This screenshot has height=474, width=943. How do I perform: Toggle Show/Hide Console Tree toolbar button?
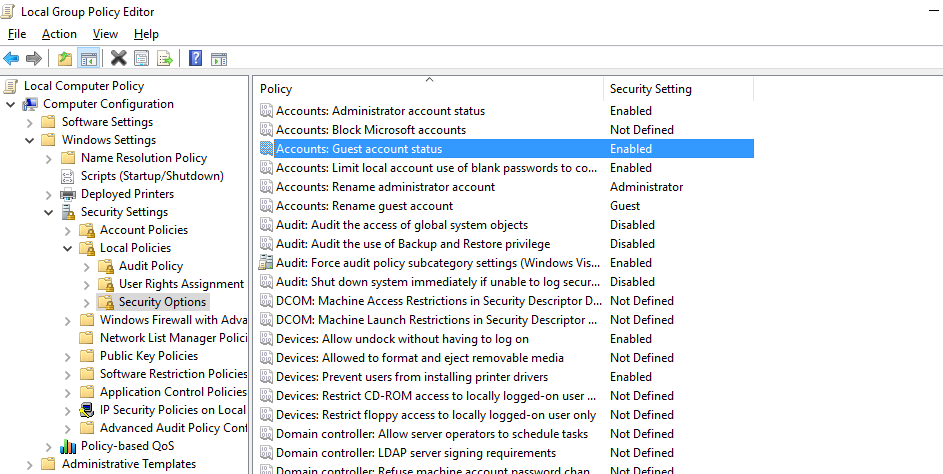(88, 58)
